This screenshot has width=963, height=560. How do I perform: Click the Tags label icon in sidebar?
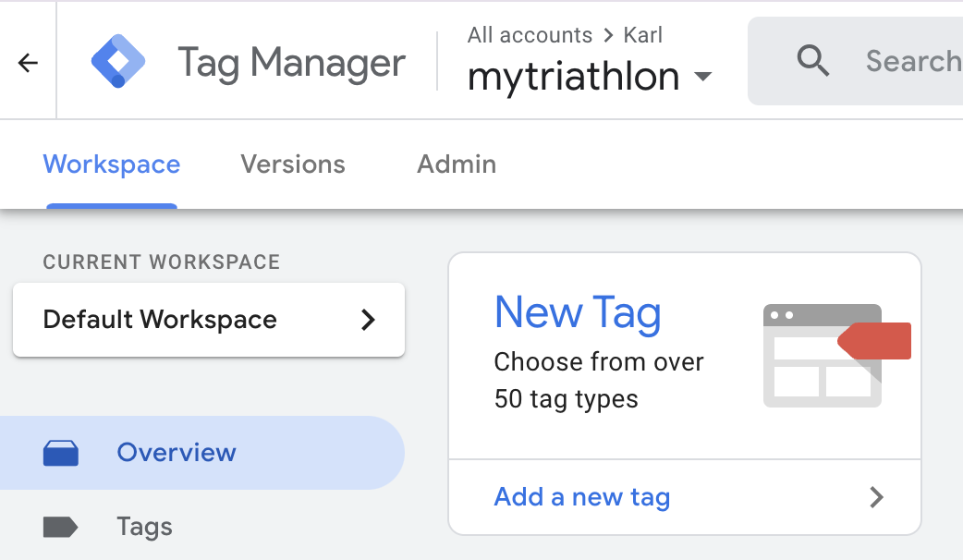tap(60, 527)
